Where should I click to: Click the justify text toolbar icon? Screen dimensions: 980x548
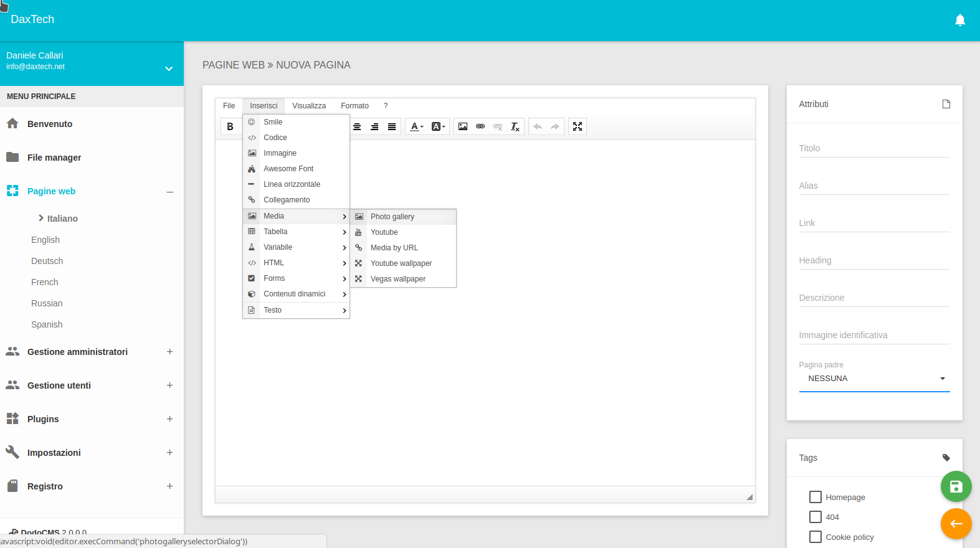pyautogui.click(x=392, y=126)
